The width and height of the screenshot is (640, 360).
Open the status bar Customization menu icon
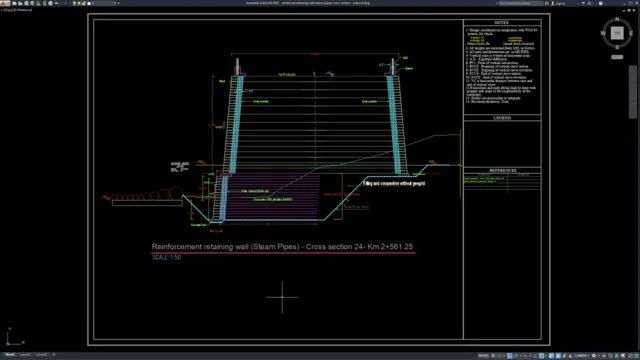click(x=636, y=356)
